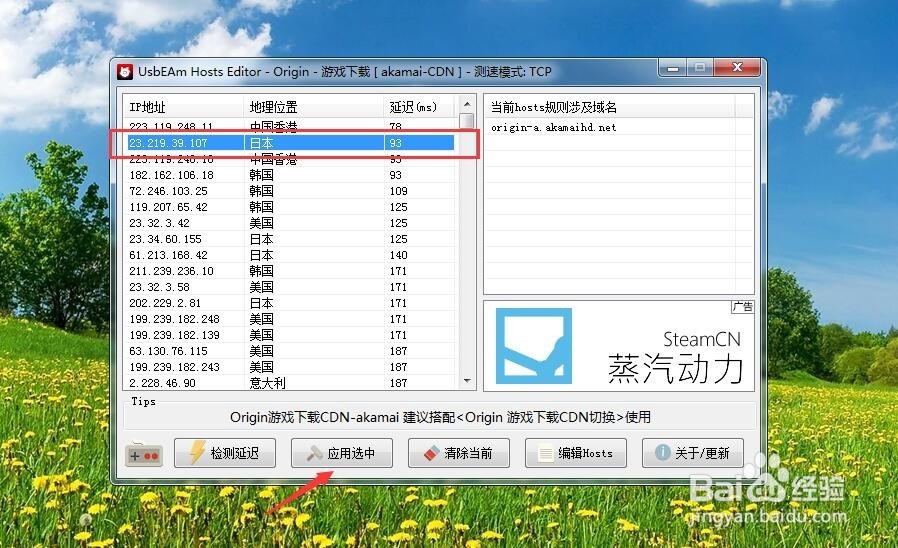Open the 关于/更新 button
The width and height of the screenshot is (898, 548).
(693, 453)
